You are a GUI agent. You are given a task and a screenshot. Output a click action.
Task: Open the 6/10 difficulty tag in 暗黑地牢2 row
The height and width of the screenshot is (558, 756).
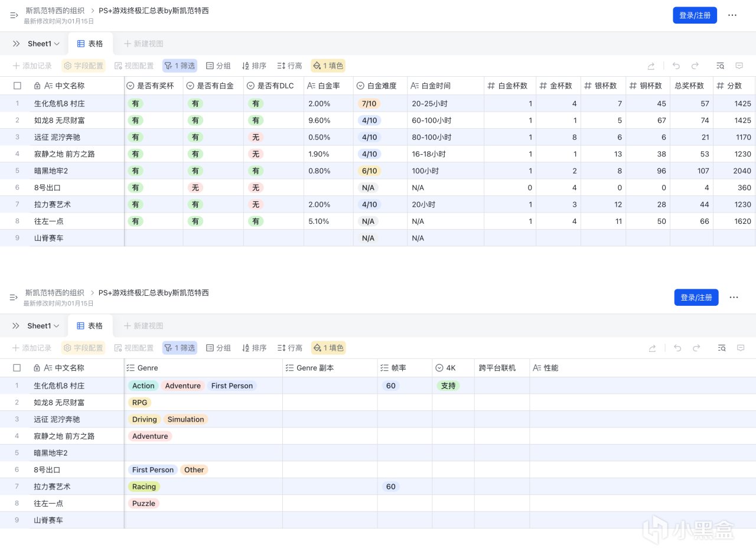(369, 171)
